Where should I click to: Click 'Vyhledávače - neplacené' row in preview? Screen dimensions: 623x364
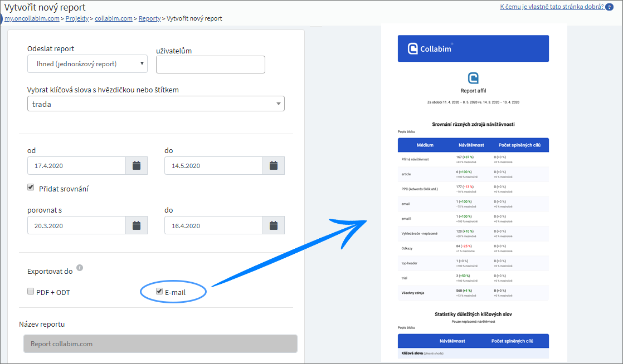coord(473,233)
